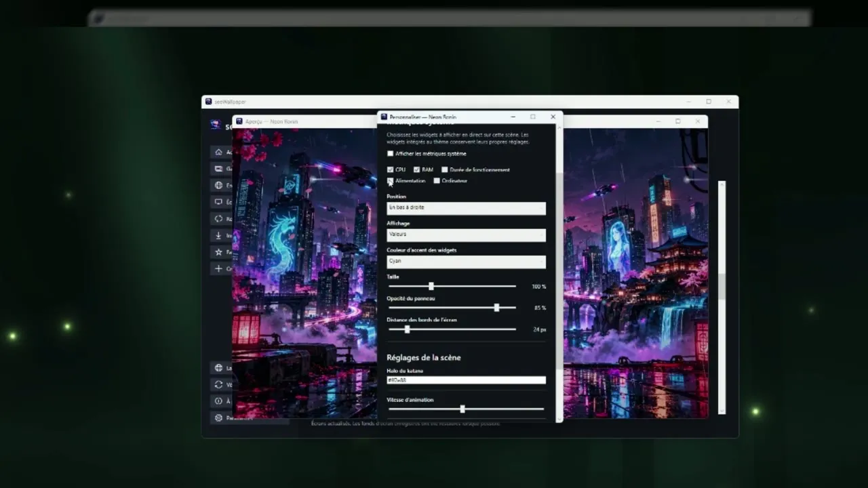This screenshot has width=868, height=488.
Task: Check 'Durée de fonctionnement' checkbox
Action: click(445, 169)
